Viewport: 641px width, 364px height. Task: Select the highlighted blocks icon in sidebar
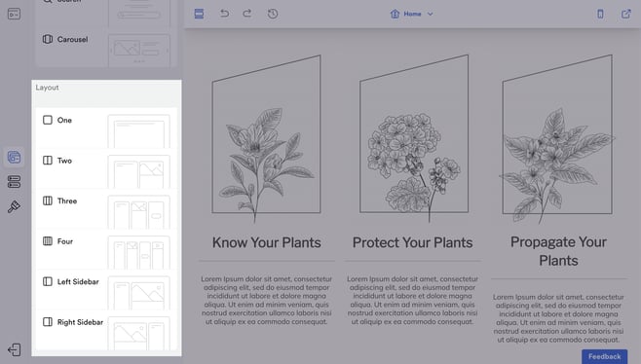14,157
